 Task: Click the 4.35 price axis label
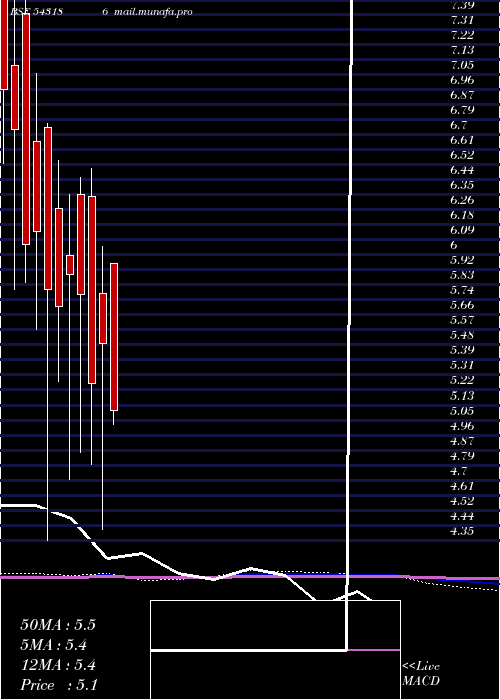(462, 531)
